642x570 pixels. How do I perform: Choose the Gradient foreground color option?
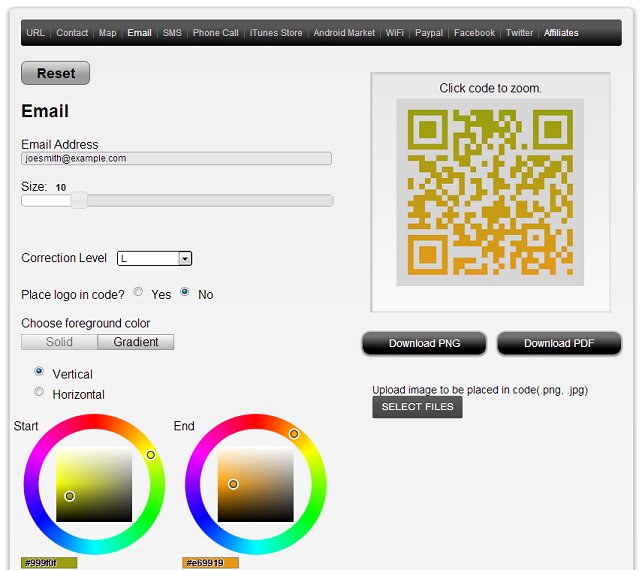136,342
